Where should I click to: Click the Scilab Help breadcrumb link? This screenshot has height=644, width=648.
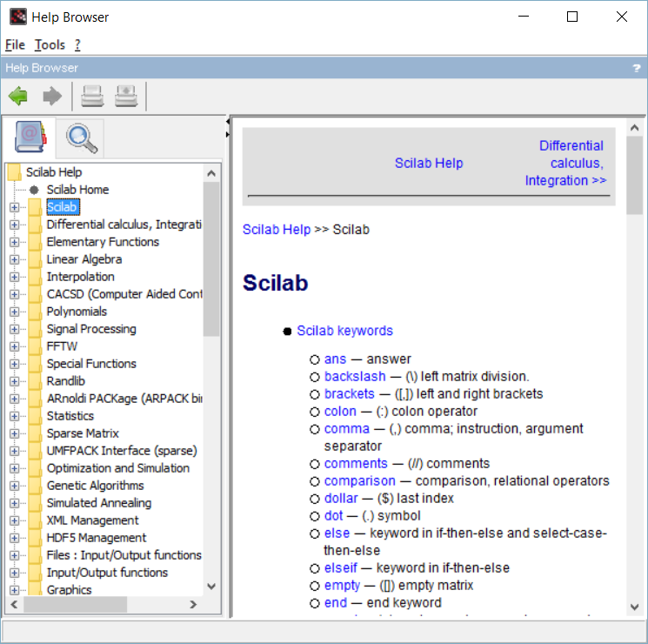(276, 229)
